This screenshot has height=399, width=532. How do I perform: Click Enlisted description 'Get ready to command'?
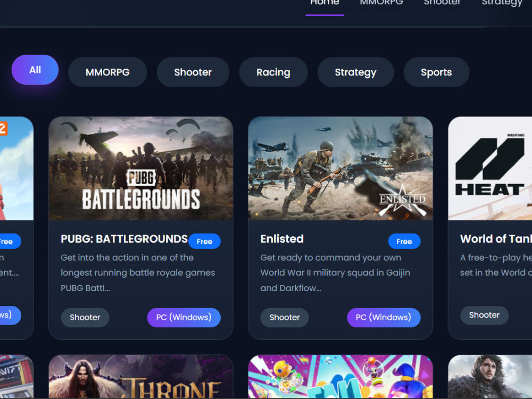pyautogui.click(x=335, y=273)
